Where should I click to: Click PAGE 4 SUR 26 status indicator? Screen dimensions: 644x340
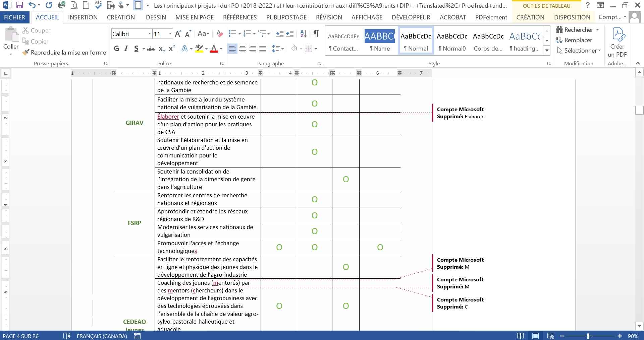pyautogui.click(x=21, y=336)
